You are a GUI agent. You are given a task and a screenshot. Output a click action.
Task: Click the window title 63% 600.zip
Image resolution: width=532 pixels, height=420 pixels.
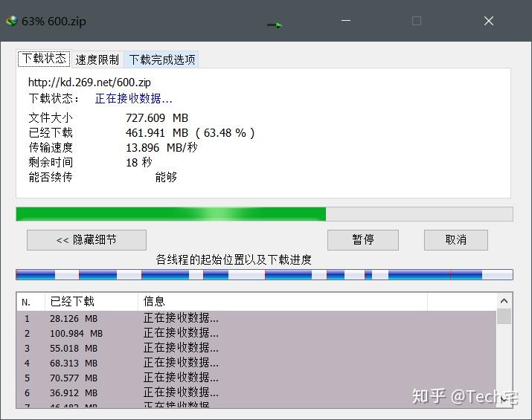click(x=54, y=22)
